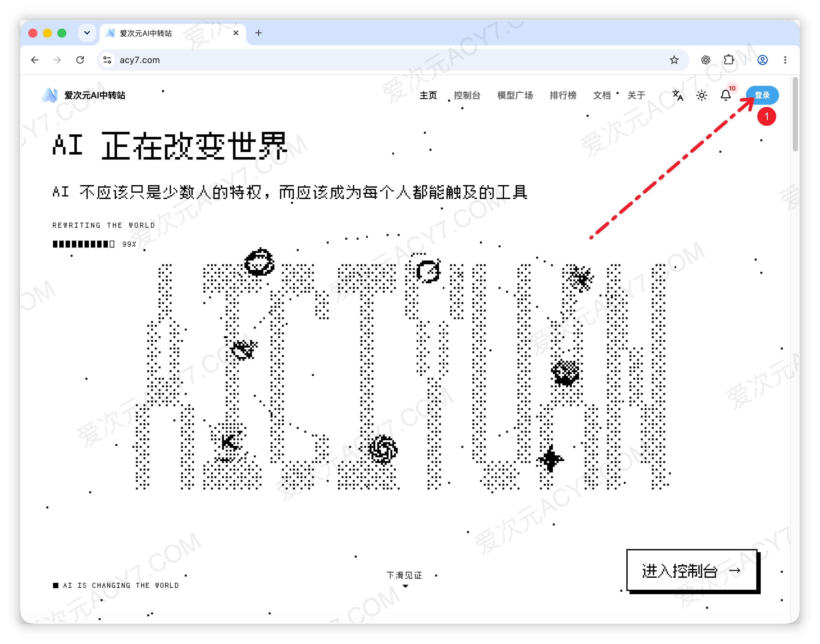
Task: Close the 爱次元AI中转站 tab
Action: point(236,33)
